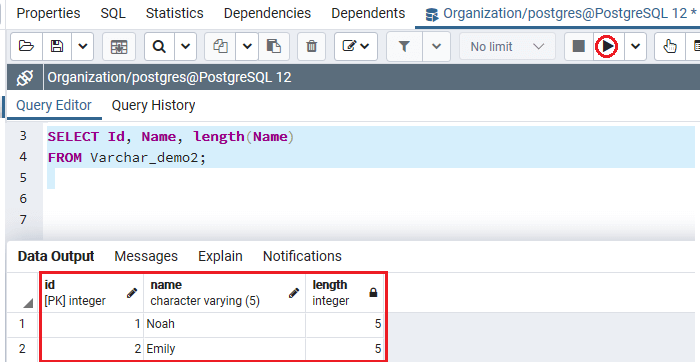
Task: Expand the filter options dropdown arrow
Action: pos(437,46)
